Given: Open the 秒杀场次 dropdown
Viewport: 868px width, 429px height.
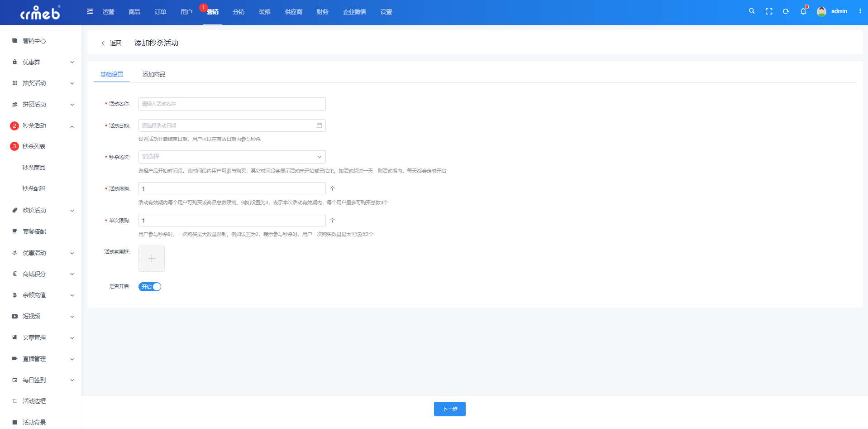Looking at the screenshot, I should pyautogui.click(x=232, y=157).
